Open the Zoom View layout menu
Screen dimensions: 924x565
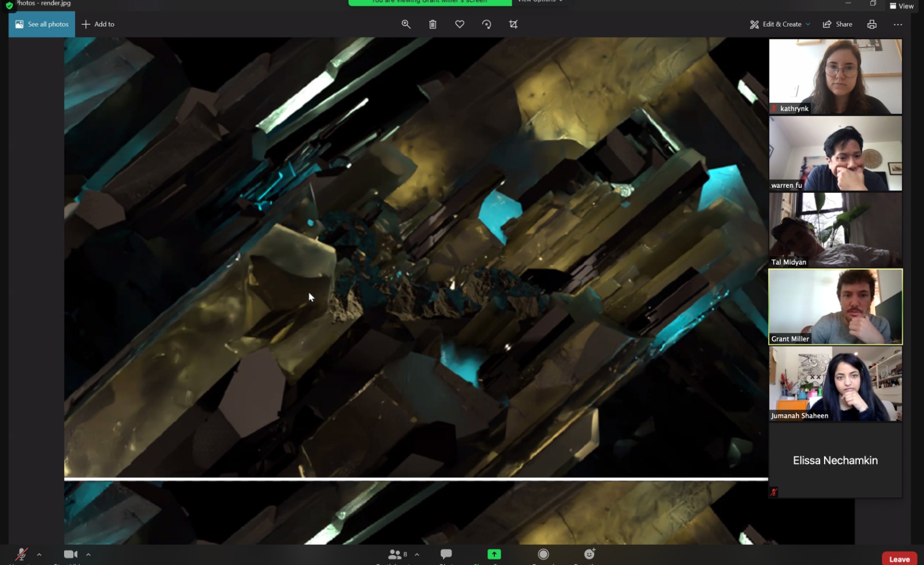click(901, 6)
